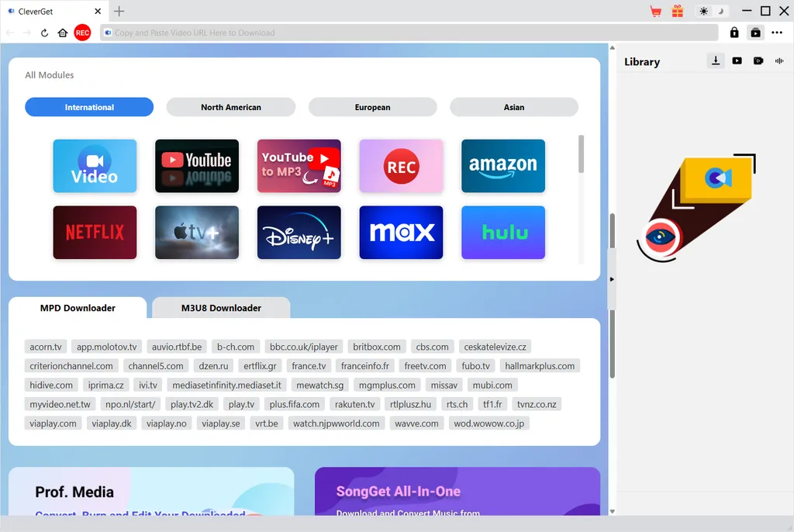Click the main page vertical scrollbar
Image resolution: width=794 pixels, height=532 pixels.
pyautogui.click(x=613, y=296)
